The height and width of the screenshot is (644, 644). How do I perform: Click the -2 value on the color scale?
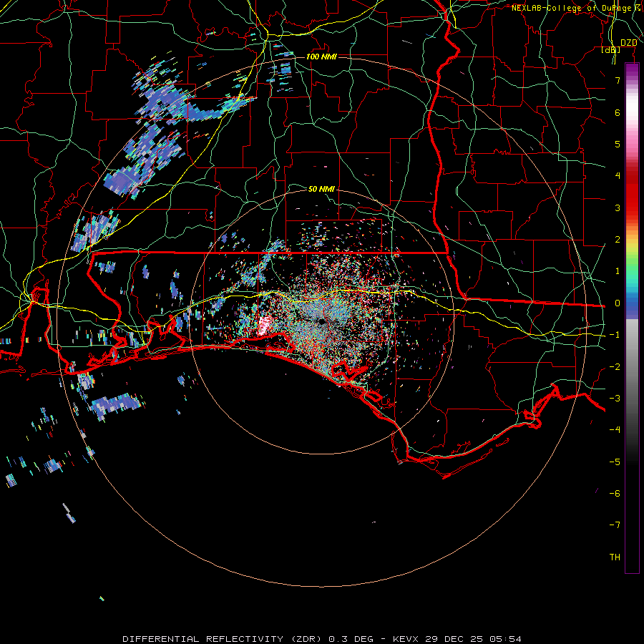pyautogui.click(x=615, y=367)
